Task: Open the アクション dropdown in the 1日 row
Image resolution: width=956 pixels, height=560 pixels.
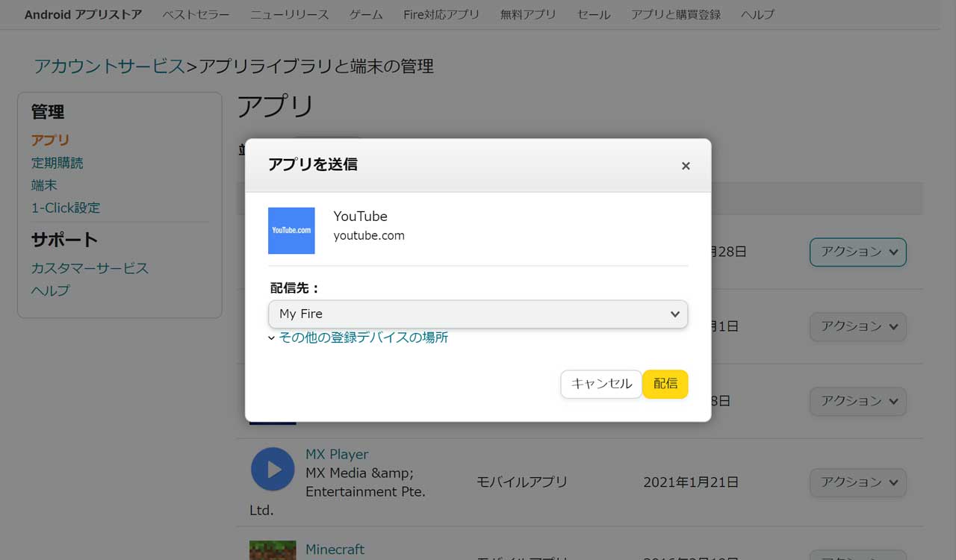Action: point(858,326)
